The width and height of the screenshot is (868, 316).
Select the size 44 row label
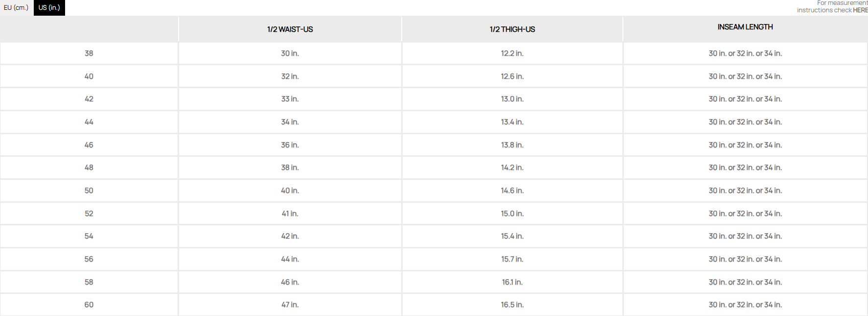click(x=89, y=122)
